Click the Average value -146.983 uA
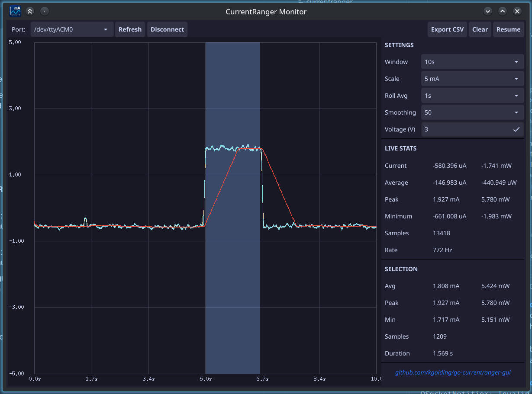The height and width of the screenshot is (394, 532). tap(449, 183)
